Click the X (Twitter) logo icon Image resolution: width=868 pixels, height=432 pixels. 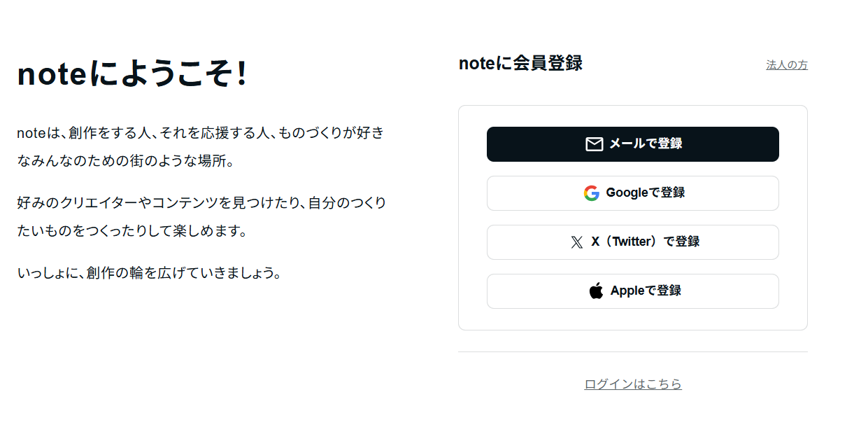(576, 242)
